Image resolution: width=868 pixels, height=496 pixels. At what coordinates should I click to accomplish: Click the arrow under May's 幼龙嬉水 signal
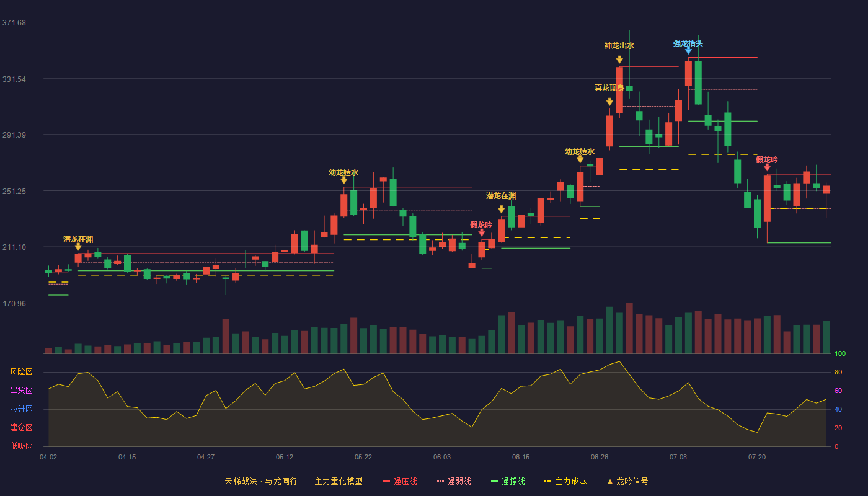tap(343, 180)
